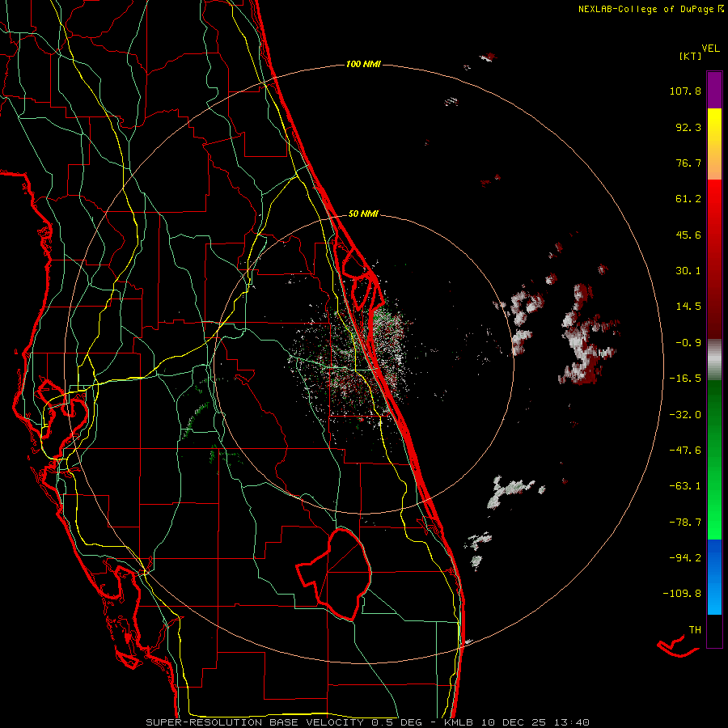Click the 76.7 velocity scale value
This screenshot has height=728, width=728.
tap(688, 163)
